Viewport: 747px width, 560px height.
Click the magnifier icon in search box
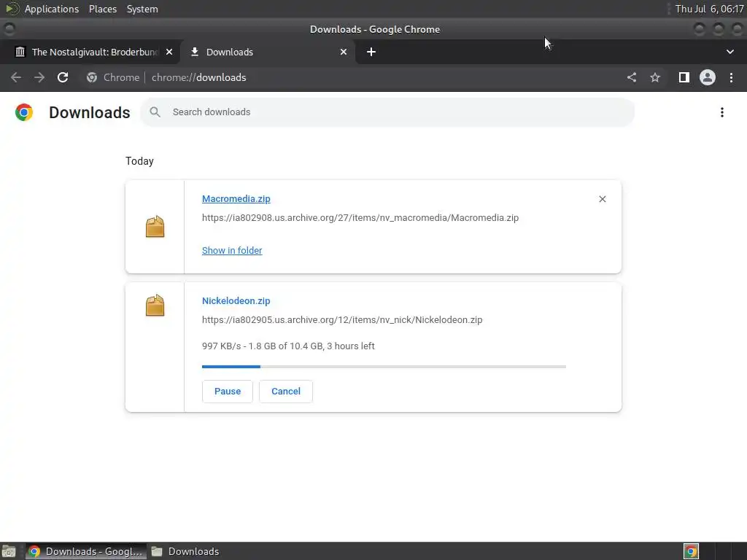click(155, 112)
